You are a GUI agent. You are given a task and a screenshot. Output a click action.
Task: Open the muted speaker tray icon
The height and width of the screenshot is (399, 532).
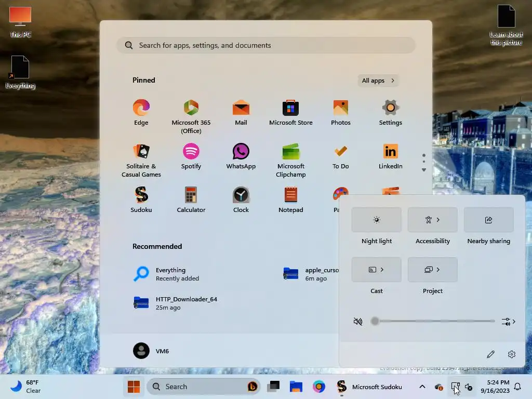tap(469, 387)
